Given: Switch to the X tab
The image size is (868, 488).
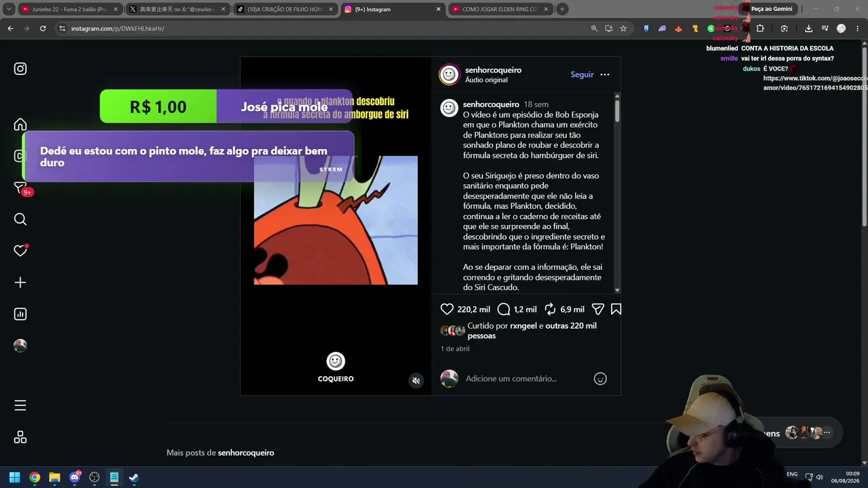Looking at the screenshot, I should coord(178,9).
